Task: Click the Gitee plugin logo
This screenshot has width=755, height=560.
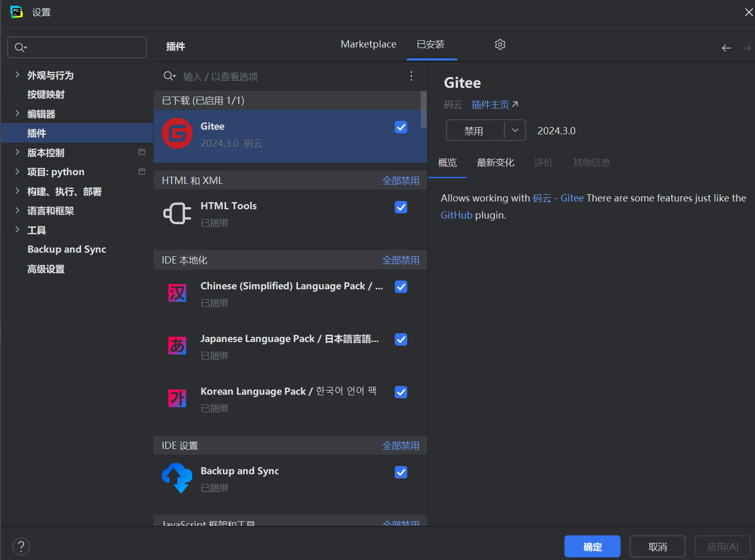Action: click(x=177, y=133)
